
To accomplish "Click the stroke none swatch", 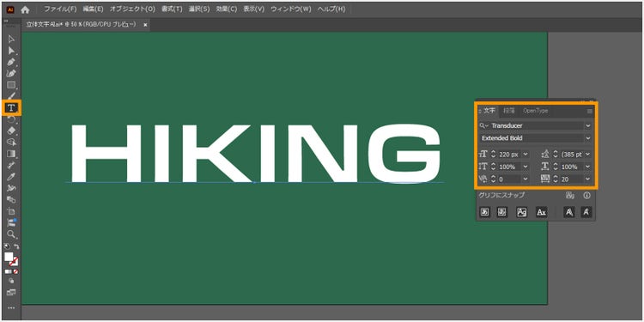I will click(14, 262).
